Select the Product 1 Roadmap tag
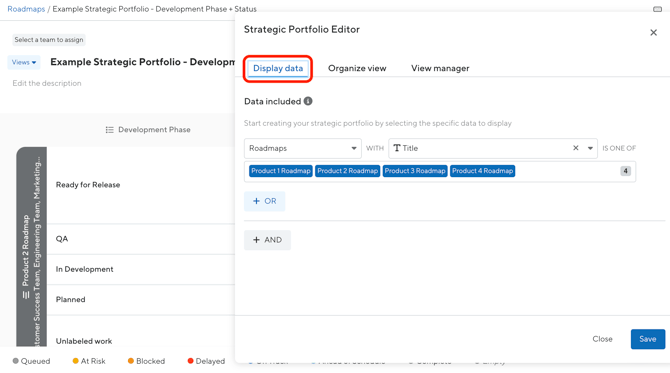 tap(281, 171)
